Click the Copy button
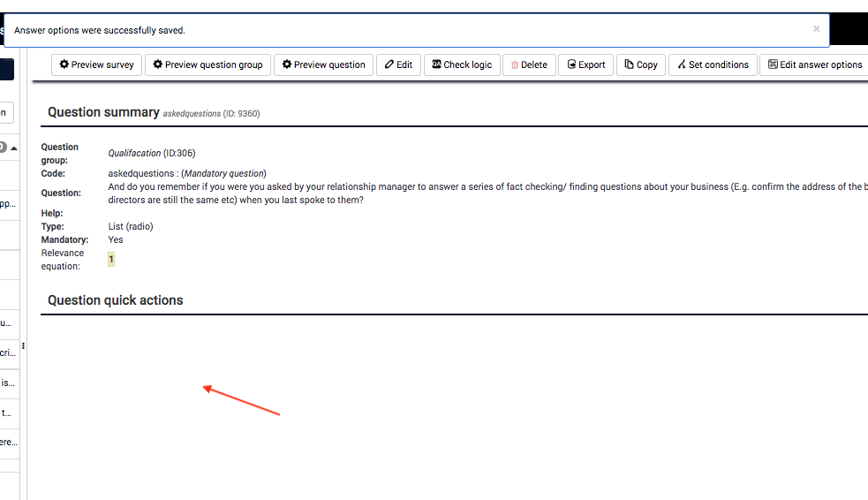The width and height of the screenshot is (868, 500). pyautogui.click(x=641, y=64)
